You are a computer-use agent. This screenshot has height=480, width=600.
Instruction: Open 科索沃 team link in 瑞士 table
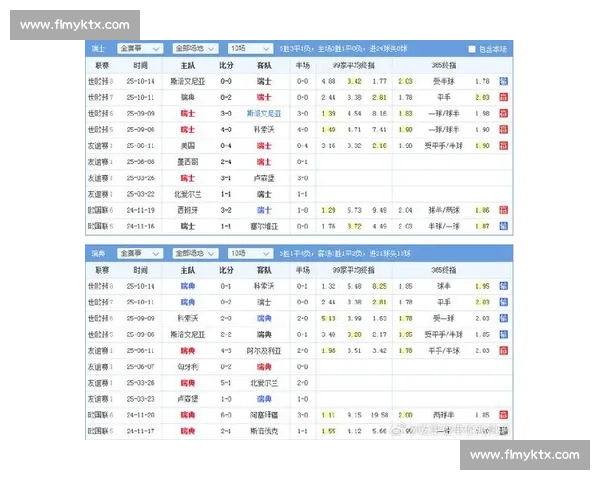264,129
